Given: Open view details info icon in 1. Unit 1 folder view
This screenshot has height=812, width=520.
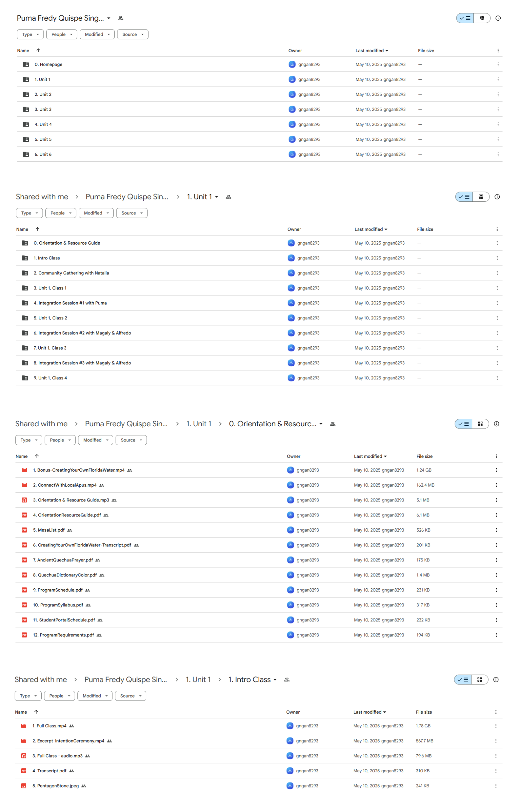Looking at the screenshot, I should [x=497, y=197].
